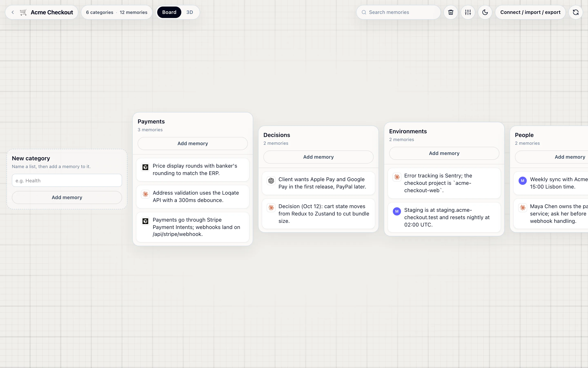588x368 pixels.
Task: Open the Loqate address validation memory
Action: click(193, 197)
